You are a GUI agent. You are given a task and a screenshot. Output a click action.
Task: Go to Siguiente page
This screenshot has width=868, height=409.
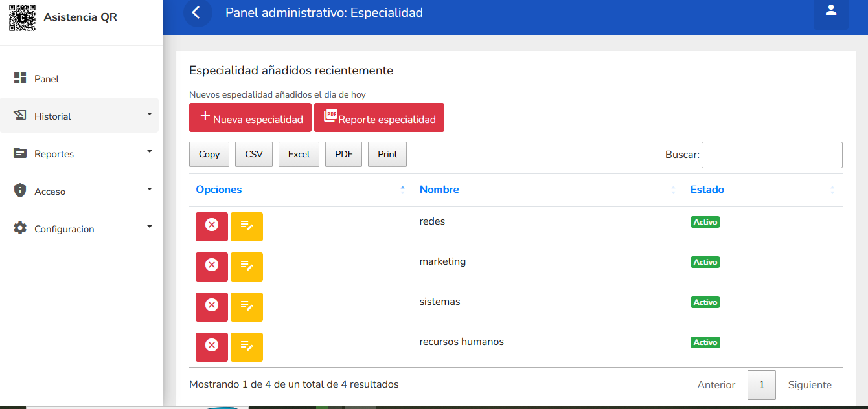click(x=809, y=384)
